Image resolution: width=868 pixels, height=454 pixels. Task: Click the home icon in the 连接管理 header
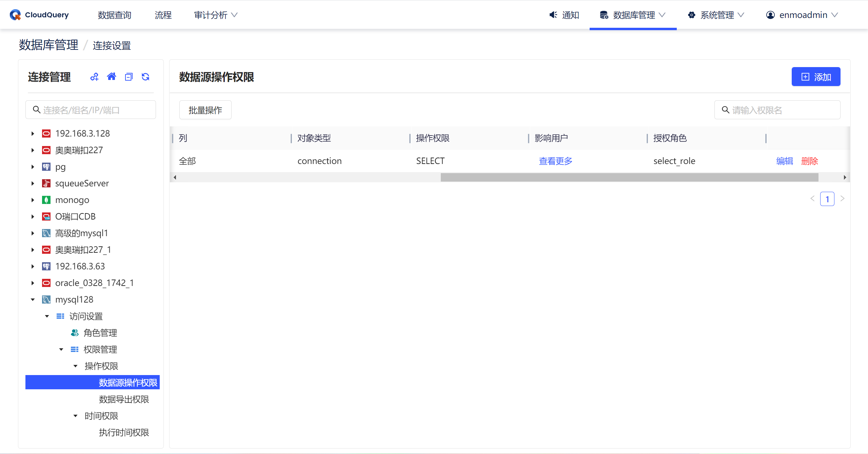pos(112,77)
